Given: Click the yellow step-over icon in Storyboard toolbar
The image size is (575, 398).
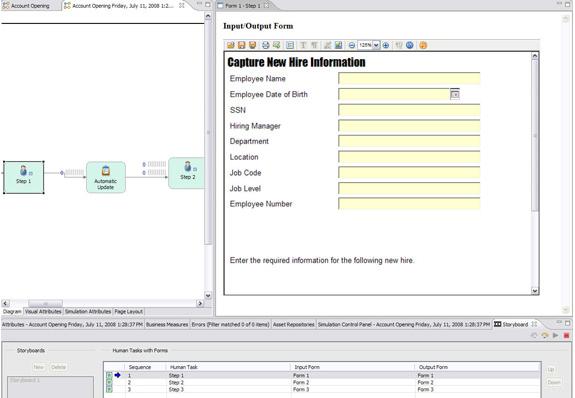Looking at the screenshot, I should coord(545,335).
